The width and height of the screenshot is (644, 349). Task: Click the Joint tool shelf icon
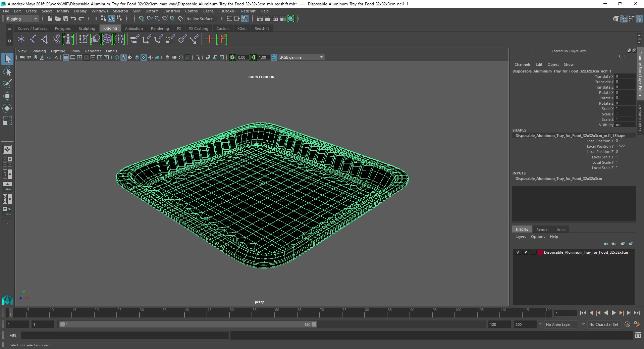[x=33, y=39]
